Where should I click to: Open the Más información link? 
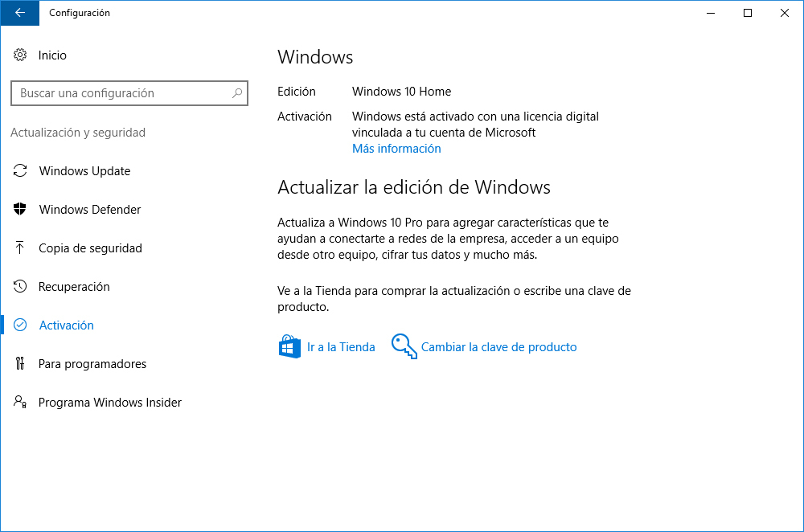click(x=396, y=148)
